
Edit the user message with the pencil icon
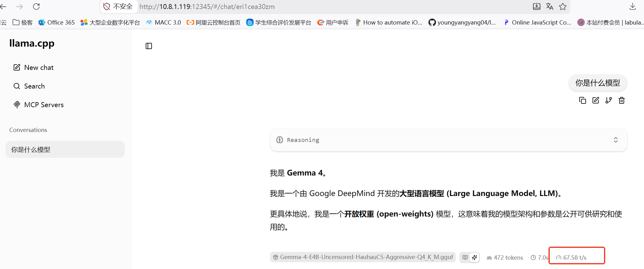[595, 100]
